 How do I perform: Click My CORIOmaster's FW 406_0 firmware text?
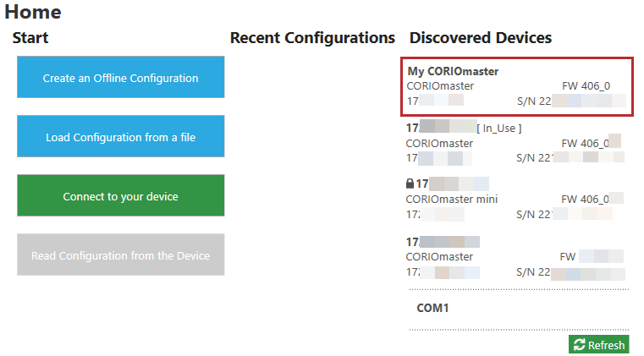click(586, 86)
